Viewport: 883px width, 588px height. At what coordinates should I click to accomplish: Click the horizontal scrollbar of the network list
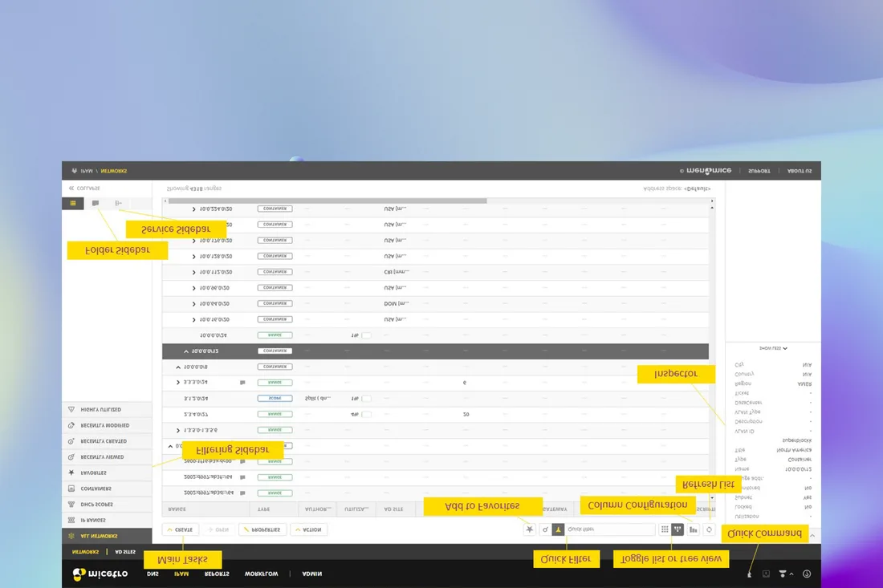coord(328,201)
